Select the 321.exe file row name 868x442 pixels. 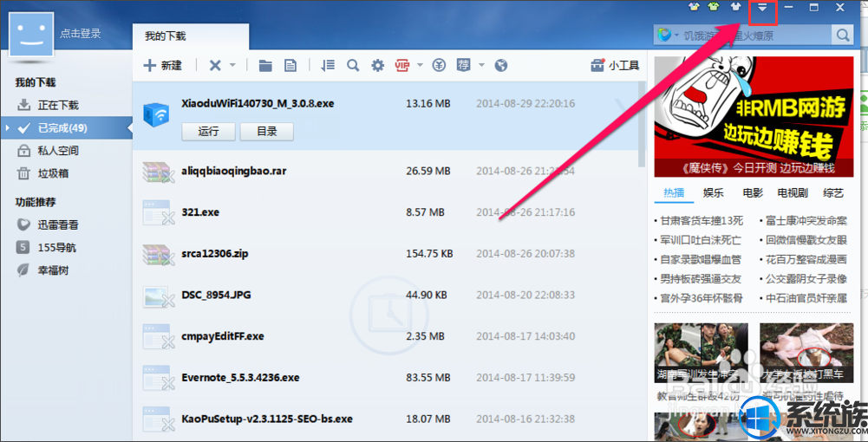point(200,211)
